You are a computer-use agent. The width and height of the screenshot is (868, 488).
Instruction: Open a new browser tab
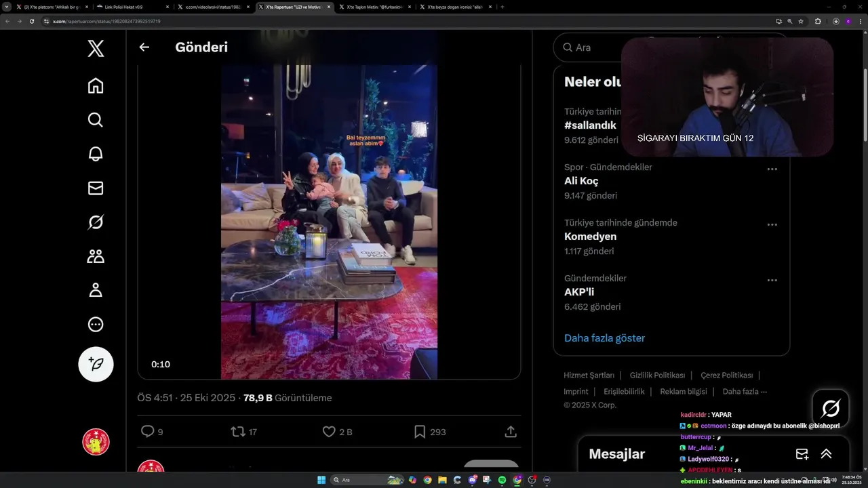[x=502, y=7]
